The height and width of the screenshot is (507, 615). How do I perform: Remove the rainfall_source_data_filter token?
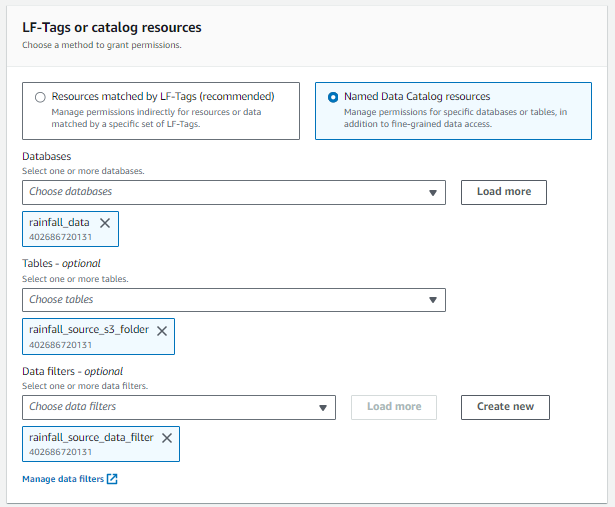pyautogui.click(x=167, y=437)
